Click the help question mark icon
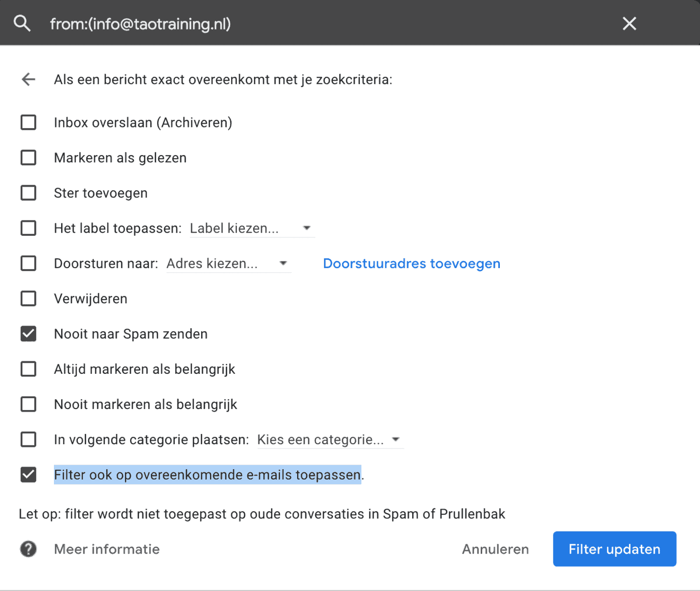This screenshot has width=700, height=591. [29, 549]
